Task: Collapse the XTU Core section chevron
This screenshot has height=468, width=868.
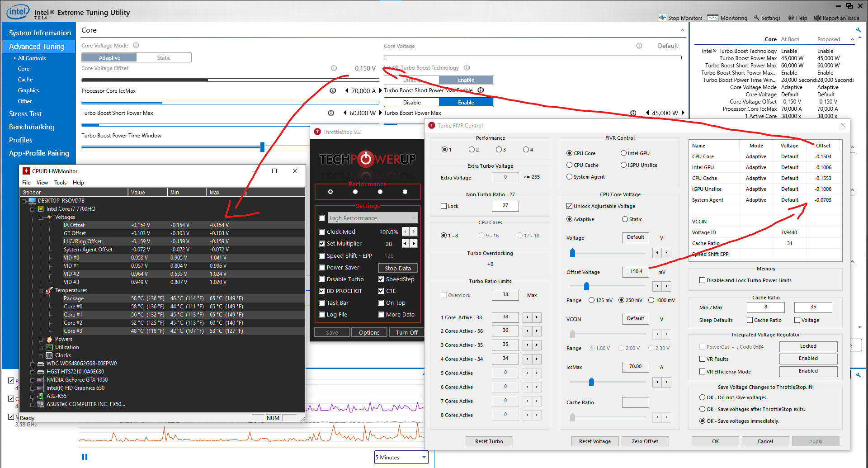Action: [682, 30]
